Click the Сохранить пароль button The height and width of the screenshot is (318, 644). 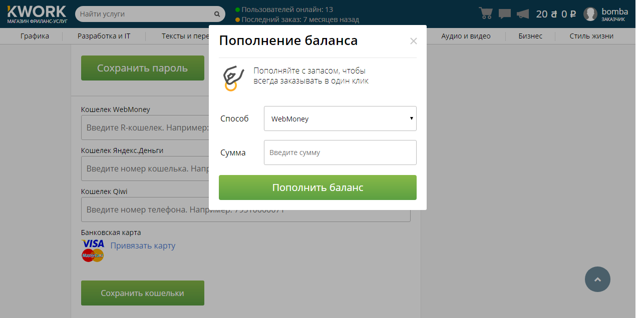pyautogui.click(x=143, y=68)
